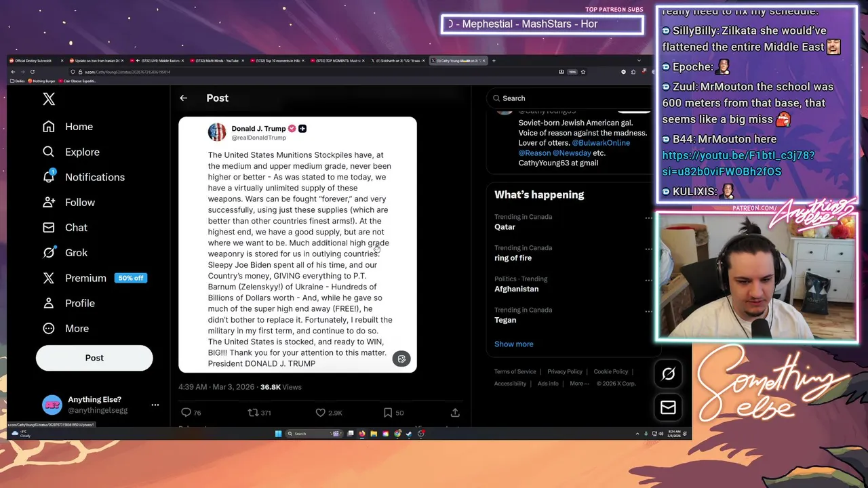Screen dimensions: 868x488
Task: Open the YouTube link in stream chat
Action: click(x=738, y=163)
